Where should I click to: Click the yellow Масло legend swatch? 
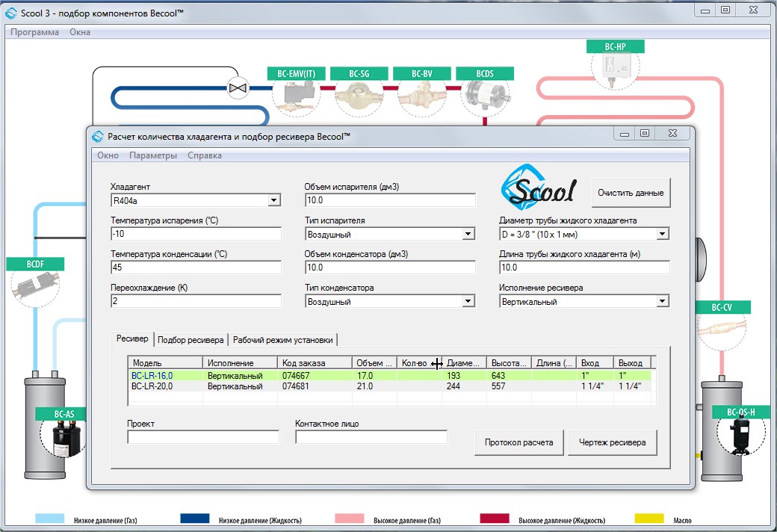tap(649, 519)
